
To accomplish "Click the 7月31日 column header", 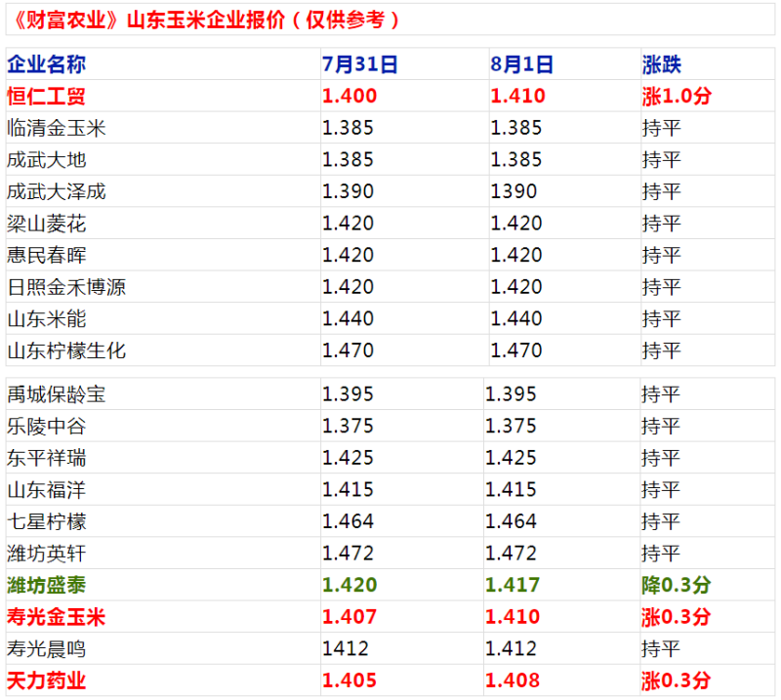I will tap(359, 64).
